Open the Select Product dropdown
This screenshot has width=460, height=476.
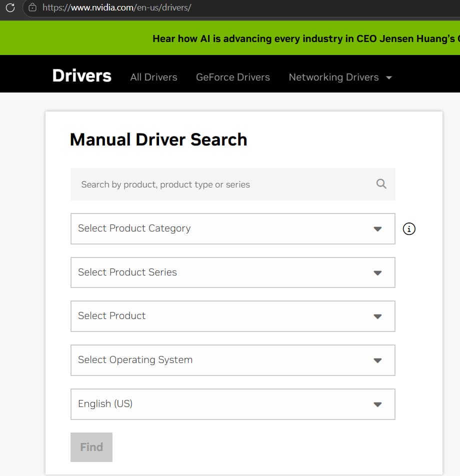233,316
